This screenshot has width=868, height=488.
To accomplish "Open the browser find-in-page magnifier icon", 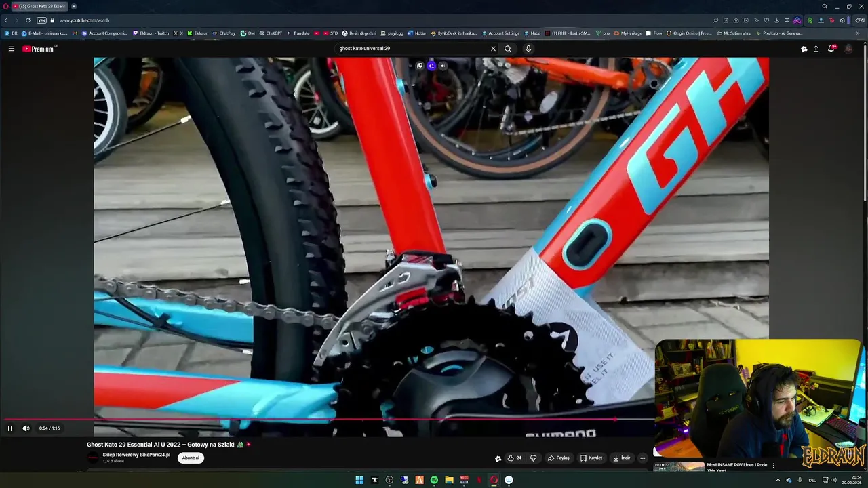I will pyautogui.click(x=715, y=20).
